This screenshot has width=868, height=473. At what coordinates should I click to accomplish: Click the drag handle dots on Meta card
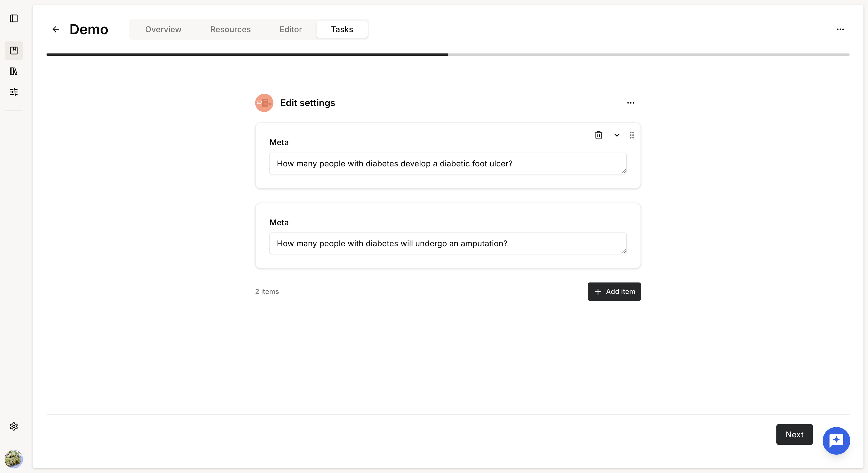pyautogui.click(x=632, y=135)
